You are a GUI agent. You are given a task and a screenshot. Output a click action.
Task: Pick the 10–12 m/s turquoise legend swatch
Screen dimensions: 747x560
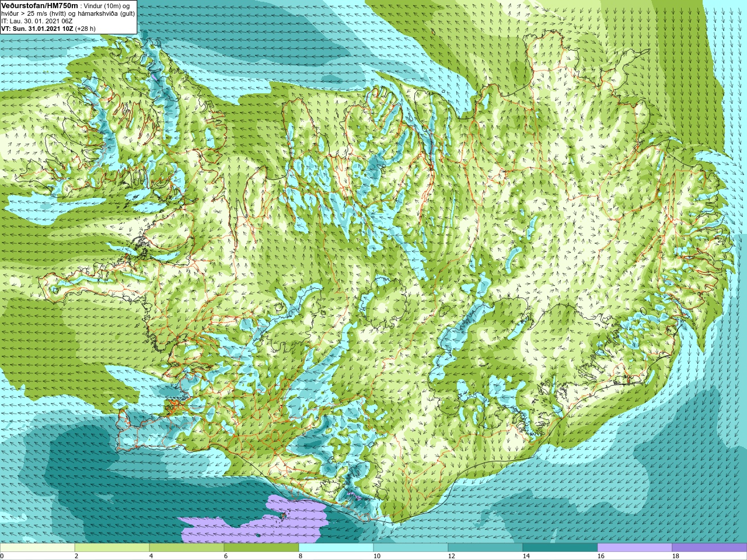(x=411, y=548)
